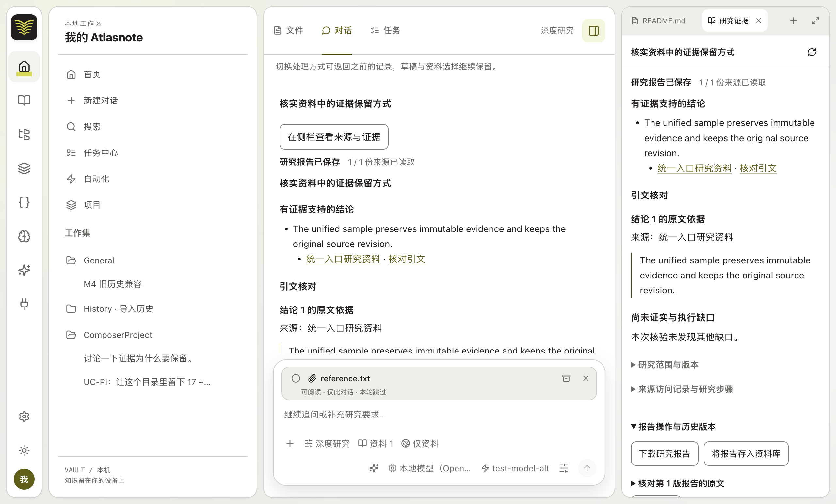Open the sparkle icon in left rail
836x504 pixels.
[24, 270]
